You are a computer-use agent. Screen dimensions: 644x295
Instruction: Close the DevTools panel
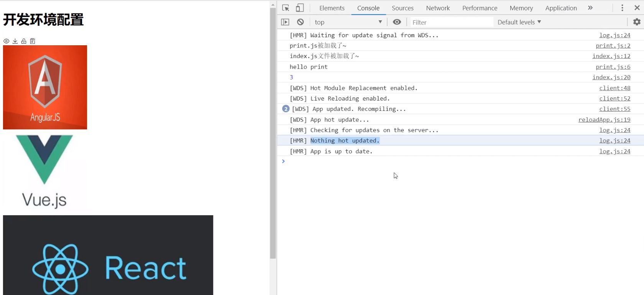tap(637, 8)
